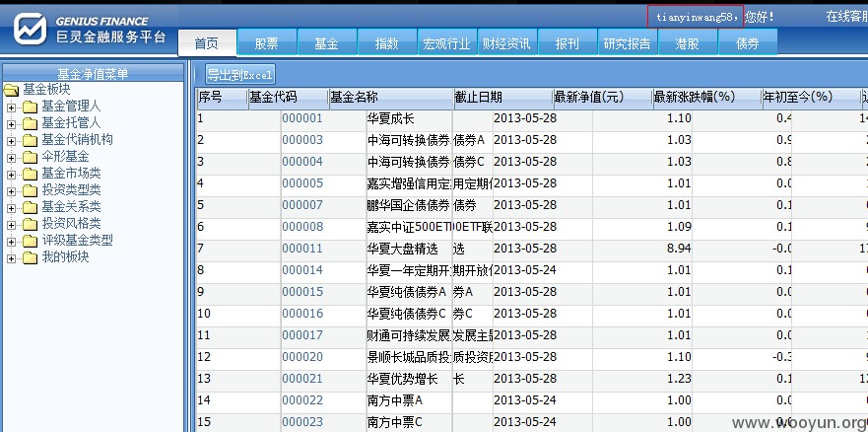Sort by the 年初至今(%) column header
Screen dimensions: 868x432
pyautogui.click(x=811, y=98)
